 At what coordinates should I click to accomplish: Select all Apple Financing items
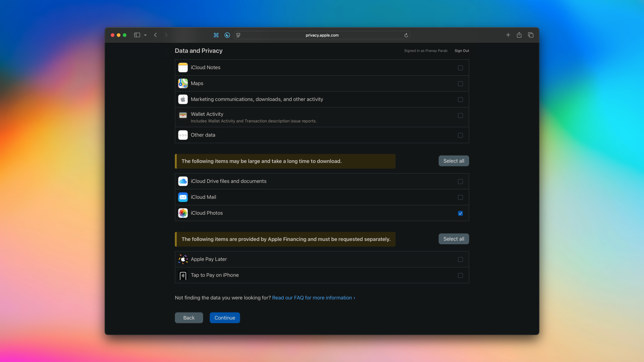click(453, 239)
